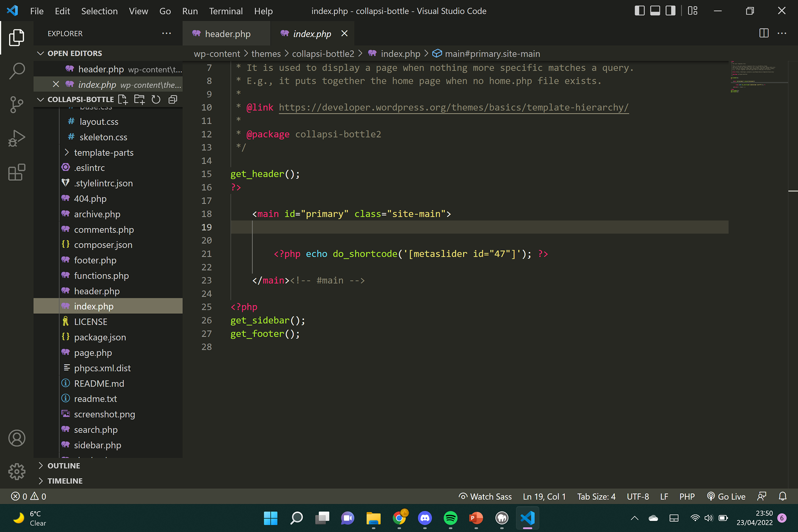Customize layout from title bar icon
Screen dimensions: 798x532
(x=692, y=11)
